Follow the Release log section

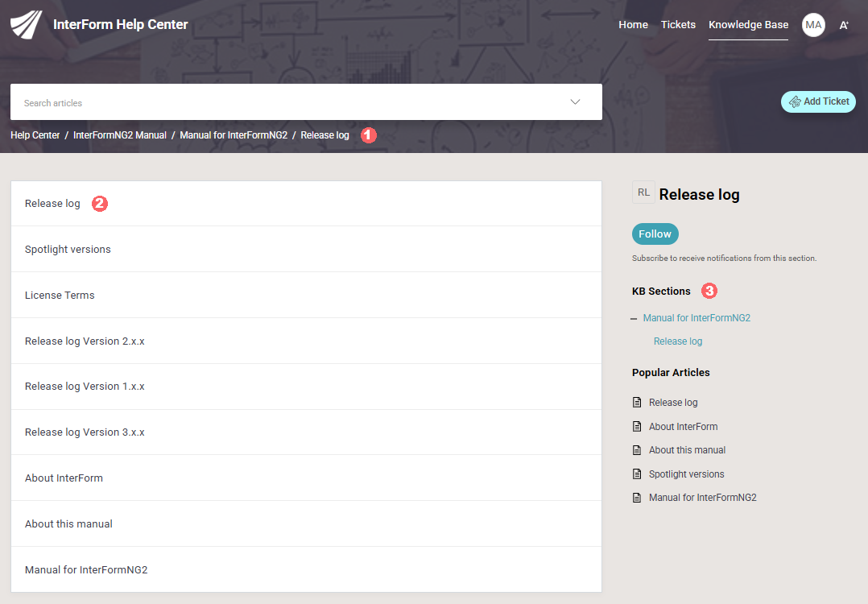click(x=655, y=234)
